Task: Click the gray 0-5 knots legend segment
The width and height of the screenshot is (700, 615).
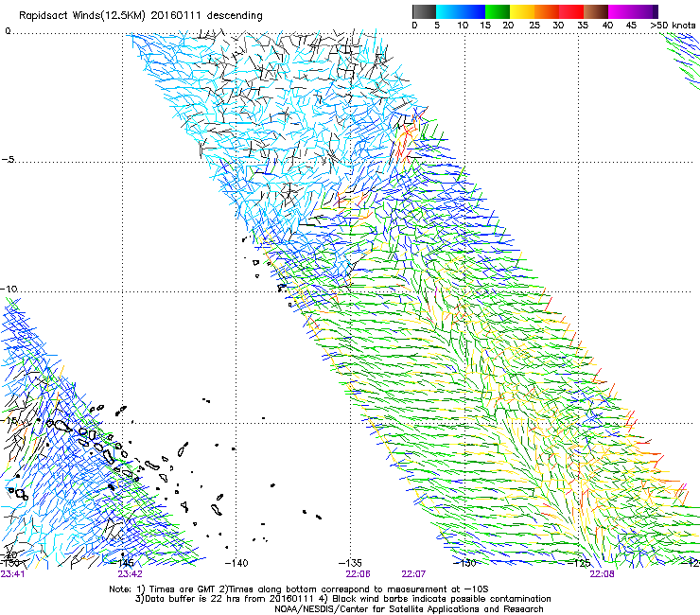Action: pos(424,11)
